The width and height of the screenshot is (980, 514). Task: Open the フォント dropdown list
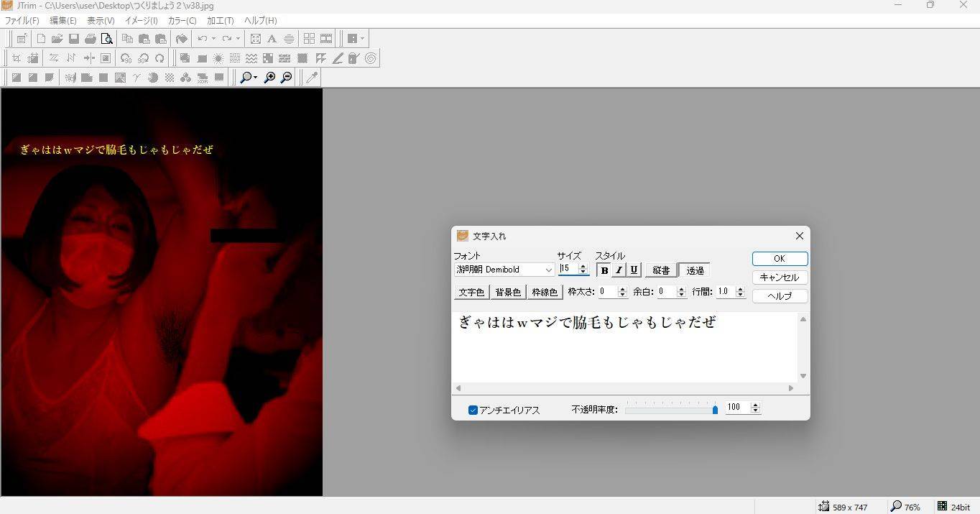point(548,270)
